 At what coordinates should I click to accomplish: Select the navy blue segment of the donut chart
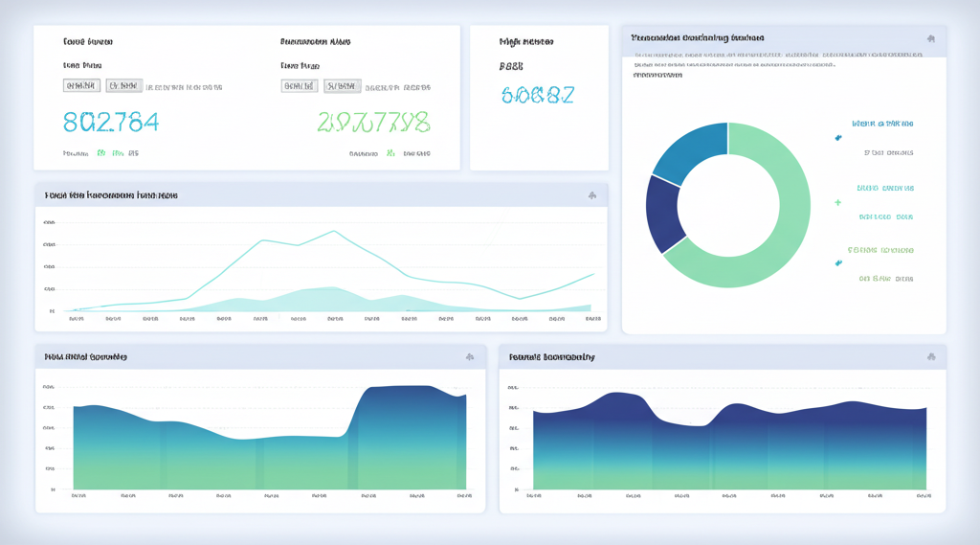[x=664, y=214]
